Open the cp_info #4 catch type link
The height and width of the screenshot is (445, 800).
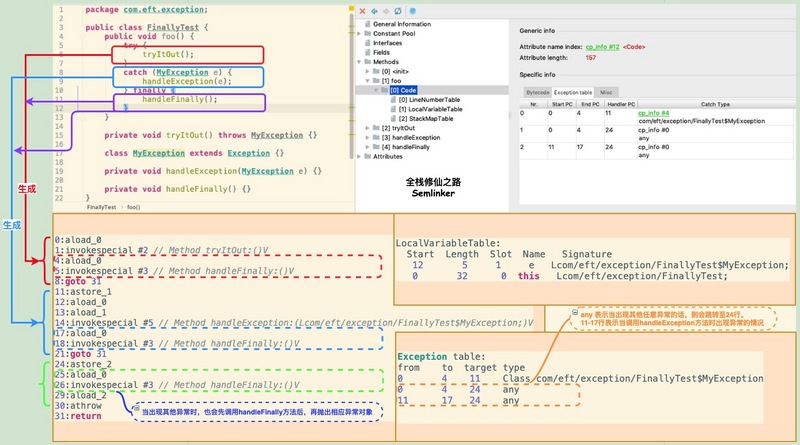[653, 113]
